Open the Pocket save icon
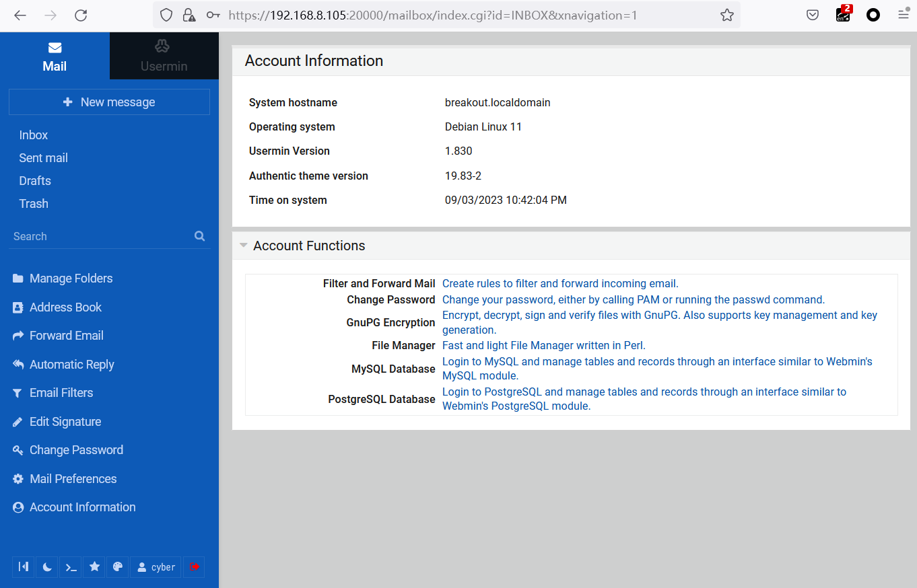This screenshot has width=917, height=588. click(813, 15)
